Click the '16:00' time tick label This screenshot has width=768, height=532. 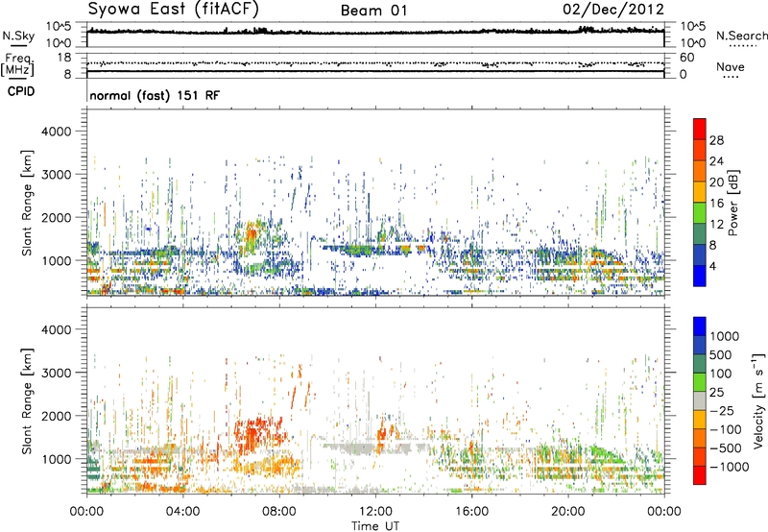(471, 512)
